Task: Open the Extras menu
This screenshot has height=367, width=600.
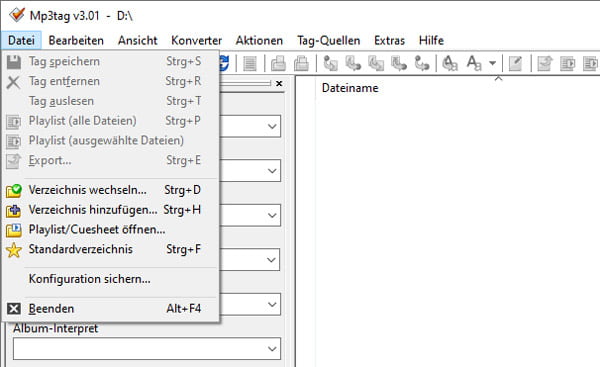Action: (389, 40)
